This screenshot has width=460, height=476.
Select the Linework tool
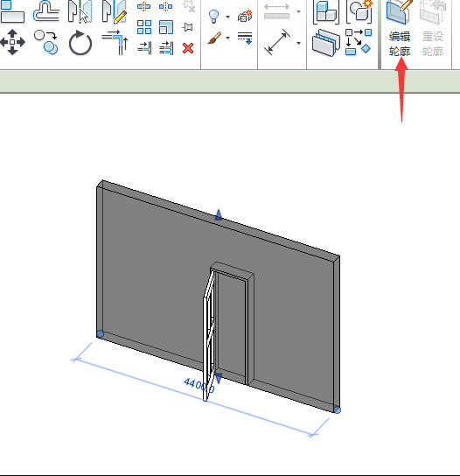tap(245, 38)
